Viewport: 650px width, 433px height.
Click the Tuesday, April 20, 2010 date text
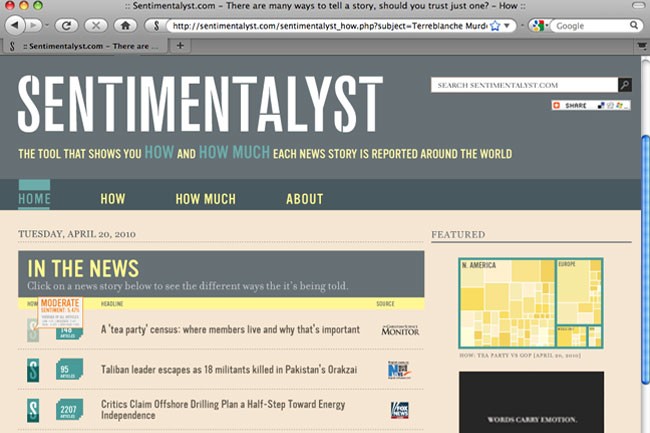[x=77, y=234]
